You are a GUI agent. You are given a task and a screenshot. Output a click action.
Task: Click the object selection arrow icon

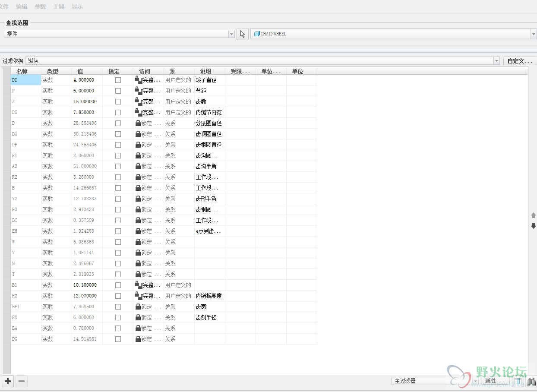click(x=243, y=34)
